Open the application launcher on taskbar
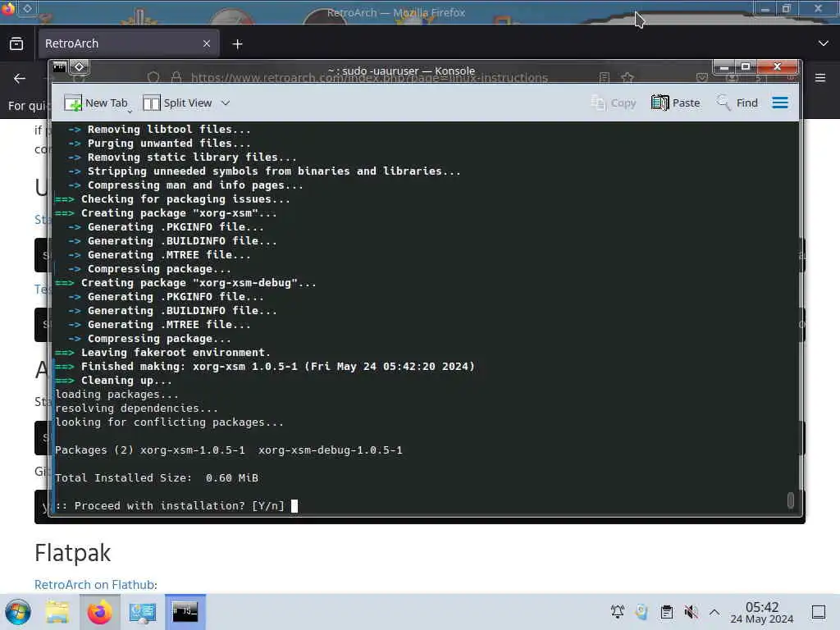 pos(18,612)
